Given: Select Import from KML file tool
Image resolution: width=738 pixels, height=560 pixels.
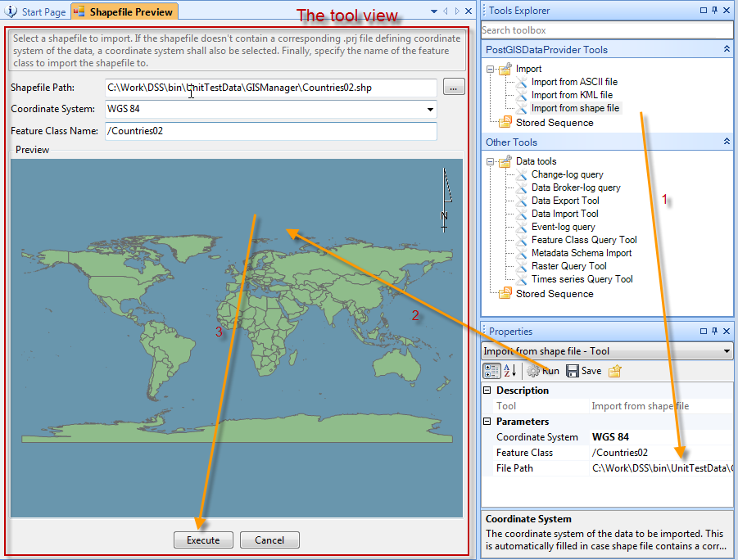Looking at the screenshot, I should click(x=571, y=95).
